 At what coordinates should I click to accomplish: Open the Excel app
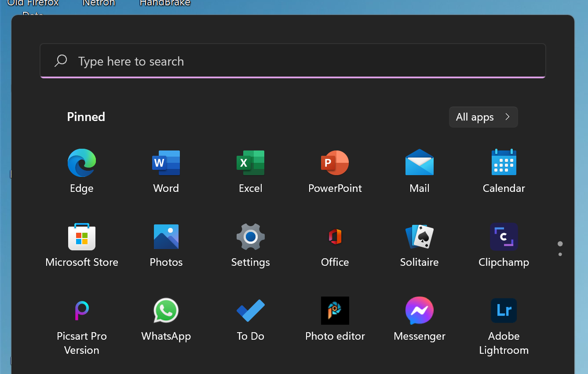coord(251,171)
